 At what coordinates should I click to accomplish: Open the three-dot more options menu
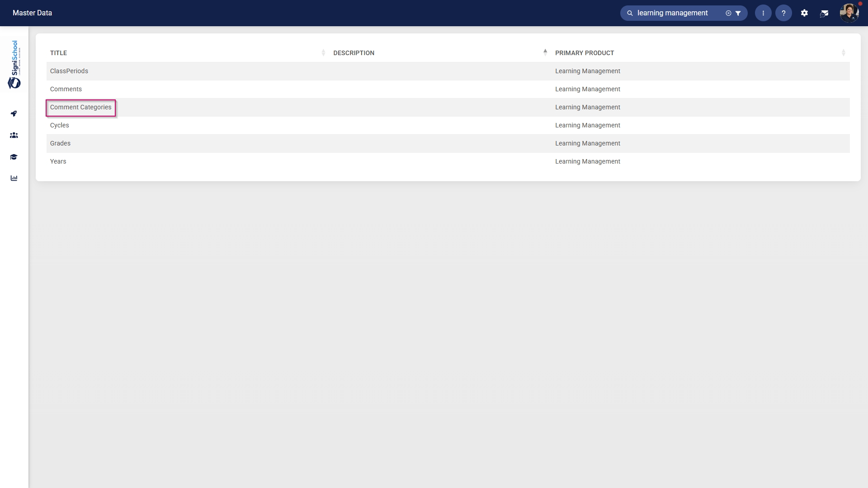pos(763,13)
